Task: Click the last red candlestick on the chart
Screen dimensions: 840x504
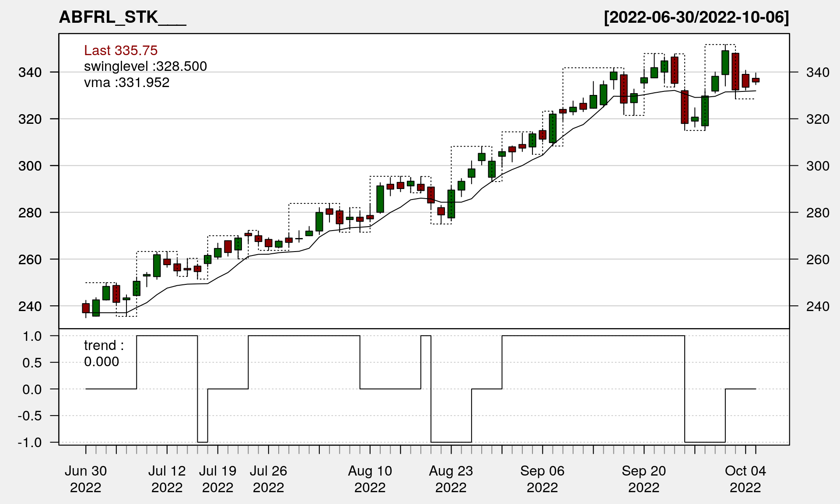Action: click(756, 80)
